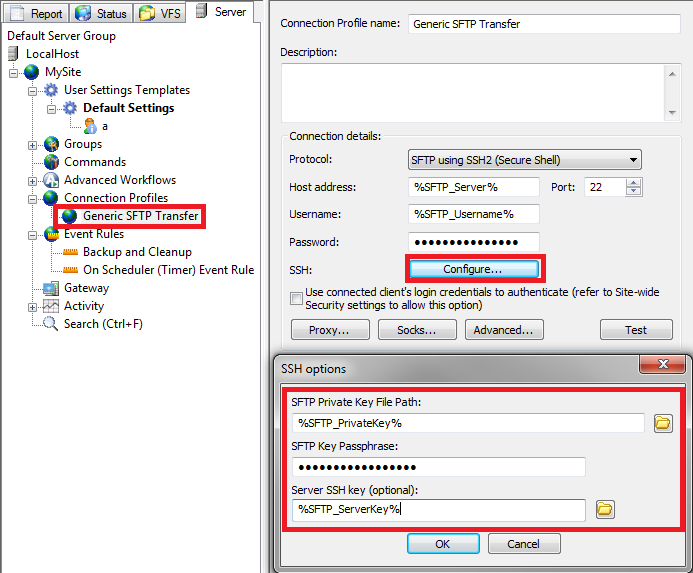The image size is (693, 573).
Task: Click the Search magnifier icon in tree
Action: [51, 324]
